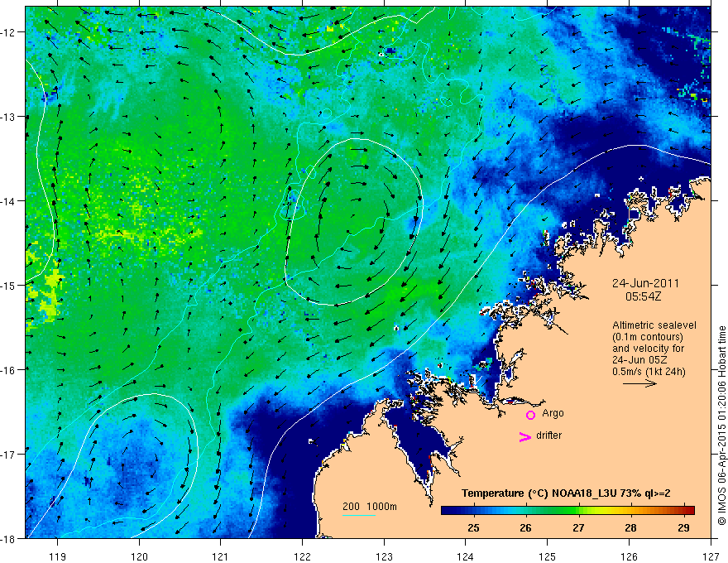The width and height of the screenshot is (728, 563).
Task: Click the latitude label -12
Action: 9,32
